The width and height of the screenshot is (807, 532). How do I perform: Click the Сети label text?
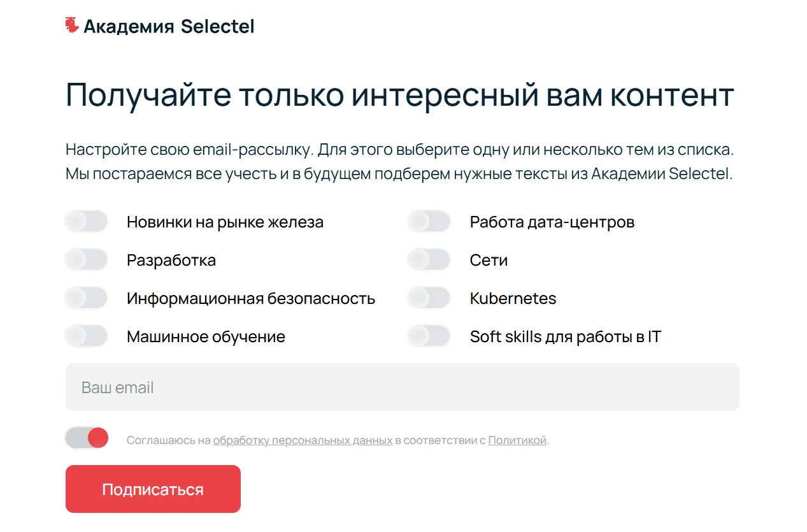pyautogui.click(x=489, y=260)
